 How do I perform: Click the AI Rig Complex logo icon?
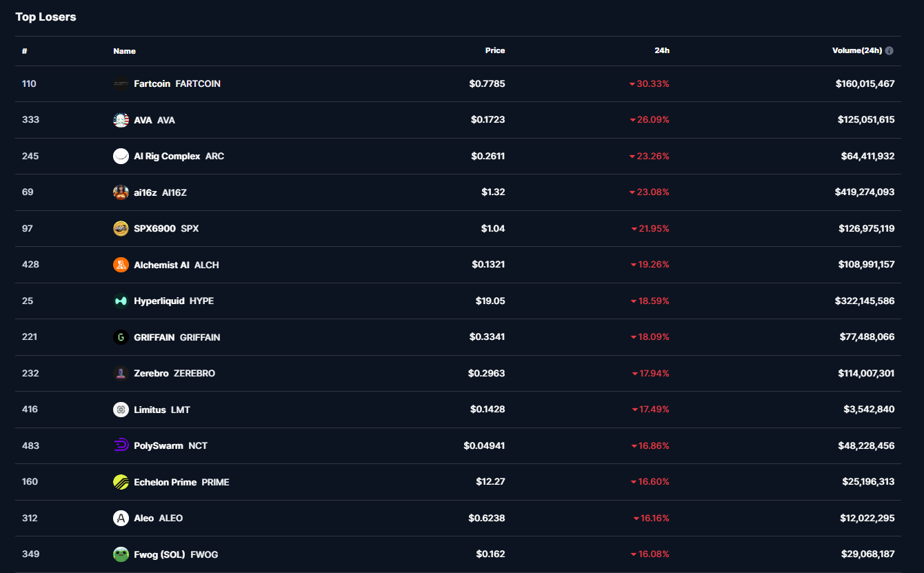coord(121,156)
